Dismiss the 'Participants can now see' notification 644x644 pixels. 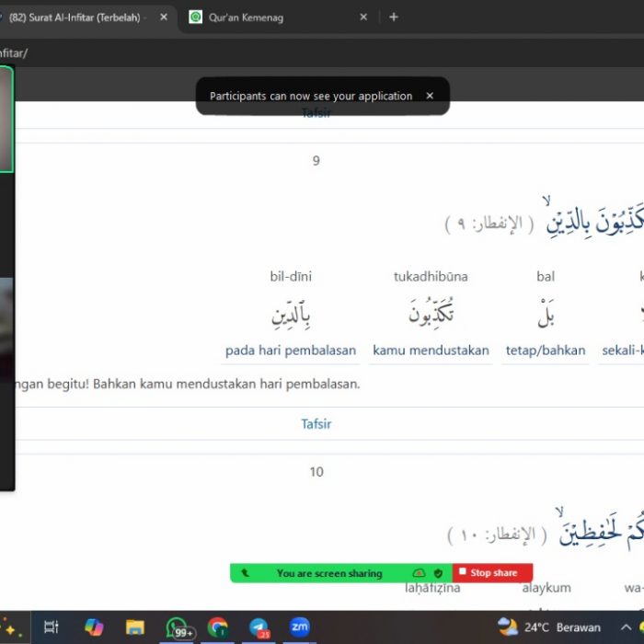pos(430,96)
